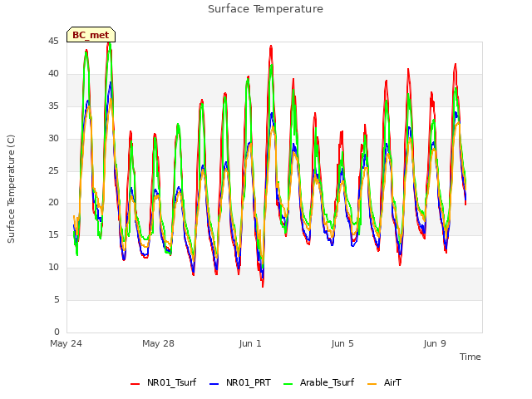Click the 20 y-axis tick label

53,203
